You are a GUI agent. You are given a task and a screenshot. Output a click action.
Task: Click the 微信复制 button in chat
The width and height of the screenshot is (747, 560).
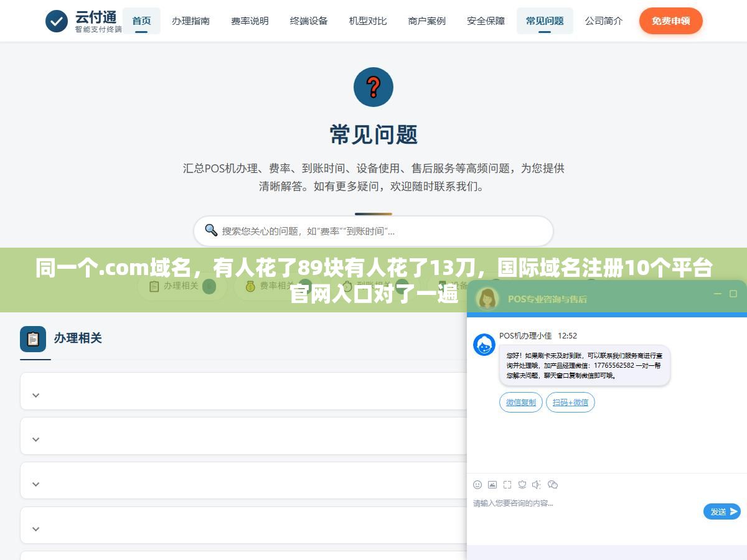[521, 403]
